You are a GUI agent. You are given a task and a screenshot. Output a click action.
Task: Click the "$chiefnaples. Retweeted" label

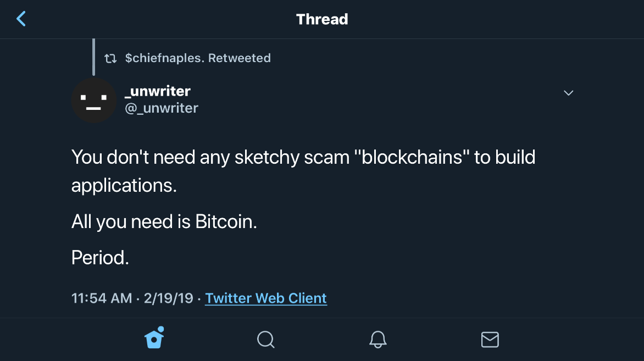[x=198, y=58]
